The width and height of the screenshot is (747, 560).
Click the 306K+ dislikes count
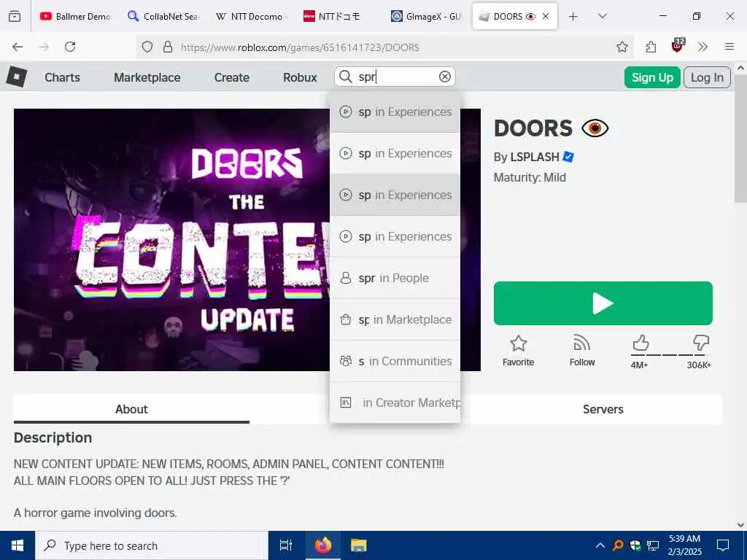pos(698,365)
